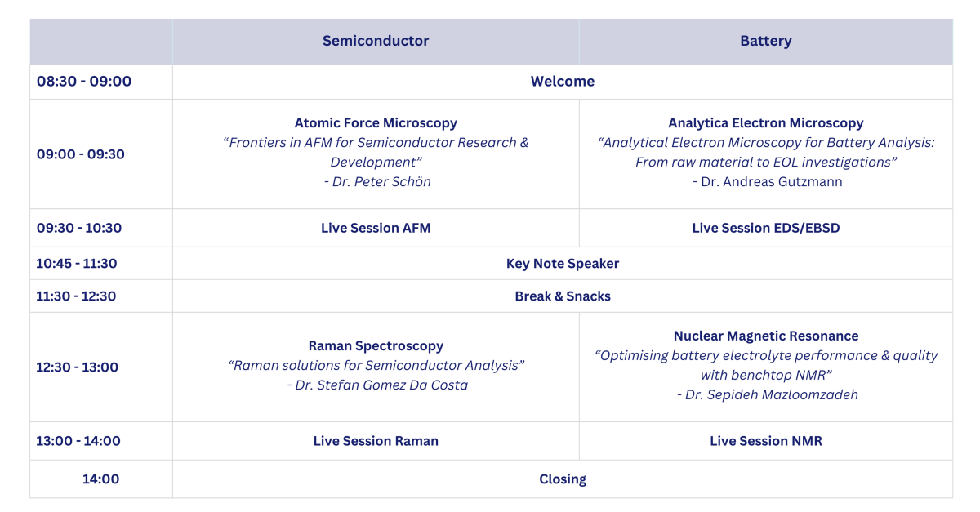Click the Key Note Speaker row

coord(562,264)
